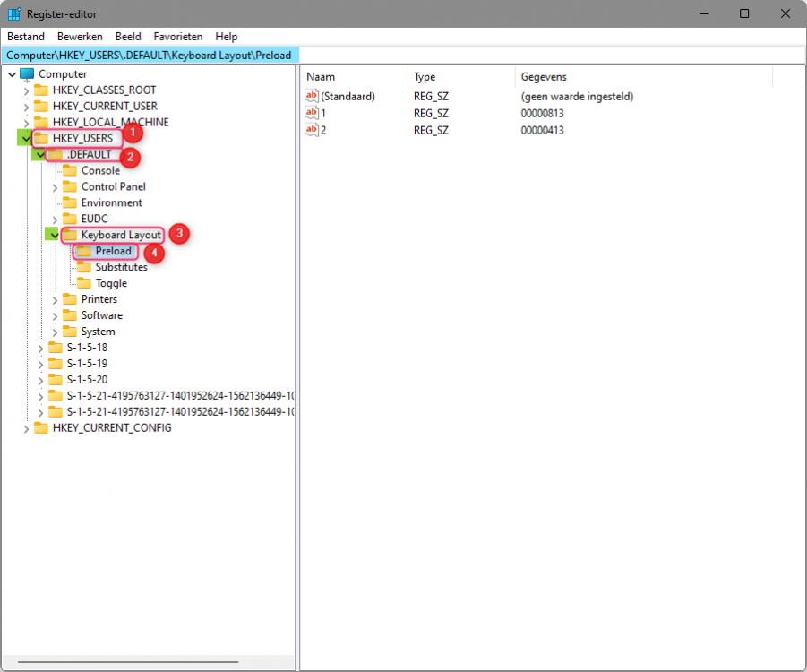Click the Gegevens column header

[627, 77]
